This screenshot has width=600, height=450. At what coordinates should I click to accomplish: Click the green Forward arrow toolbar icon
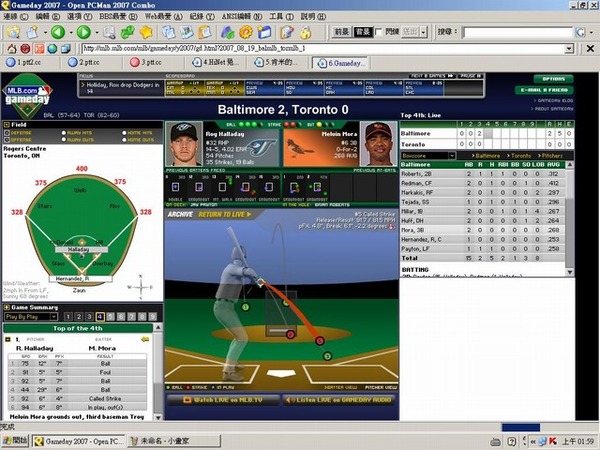tap(83, 32)
